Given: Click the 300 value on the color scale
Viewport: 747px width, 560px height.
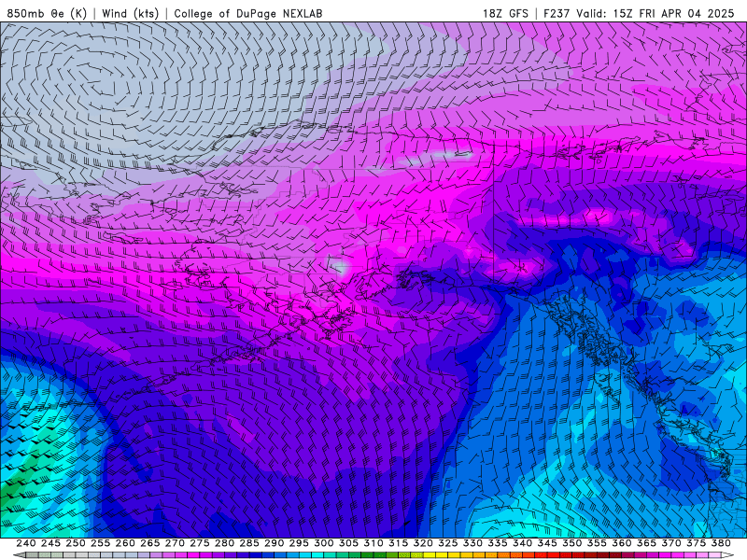Looking at the screenshot, I should click(323, 543).
